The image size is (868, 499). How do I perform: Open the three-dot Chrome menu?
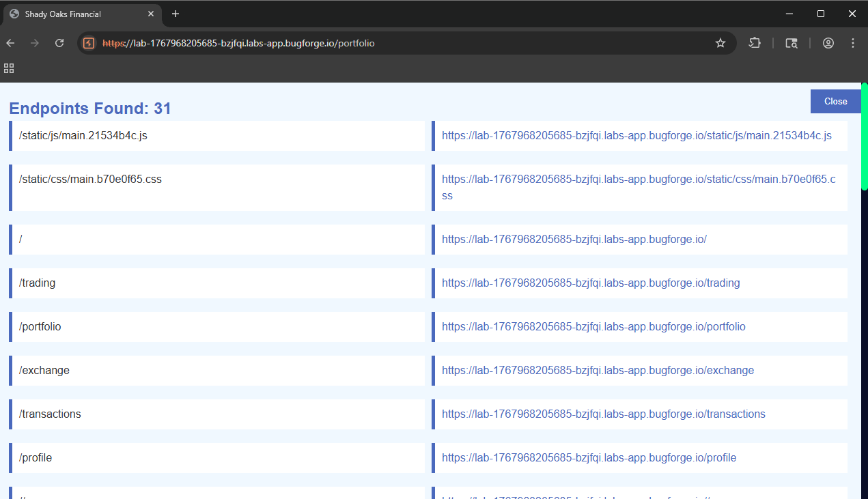852,42
